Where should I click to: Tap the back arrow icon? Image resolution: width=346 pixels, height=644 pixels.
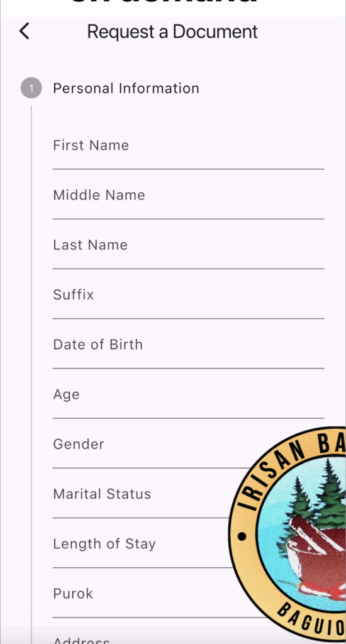point(25,31)
